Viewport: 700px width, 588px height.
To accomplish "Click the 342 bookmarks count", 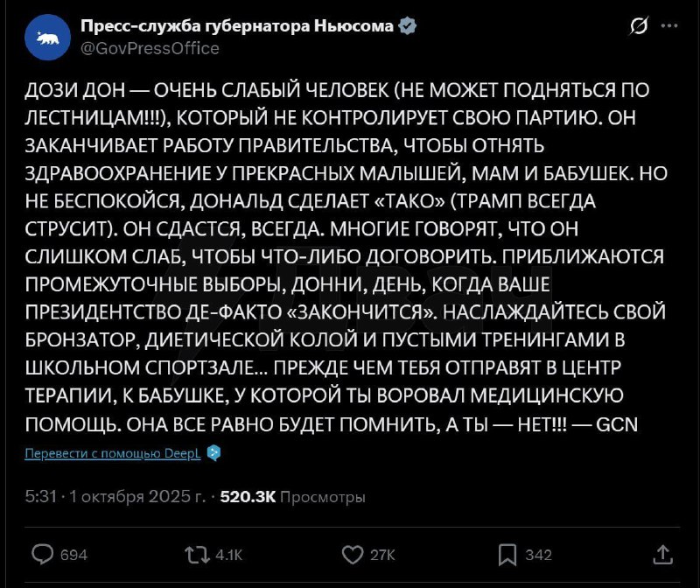I will pos(538,554).
